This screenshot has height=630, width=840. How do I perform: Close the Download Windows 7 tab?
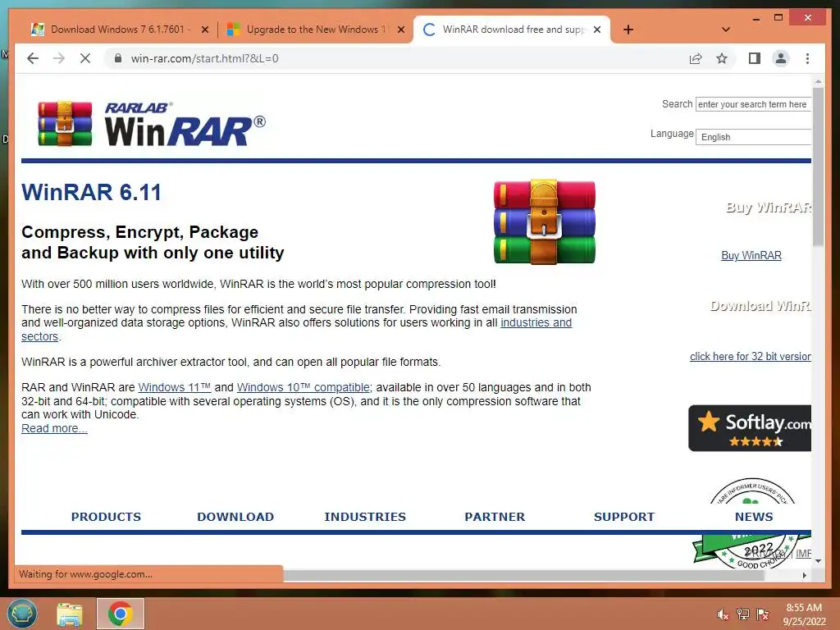coord(204,30)
